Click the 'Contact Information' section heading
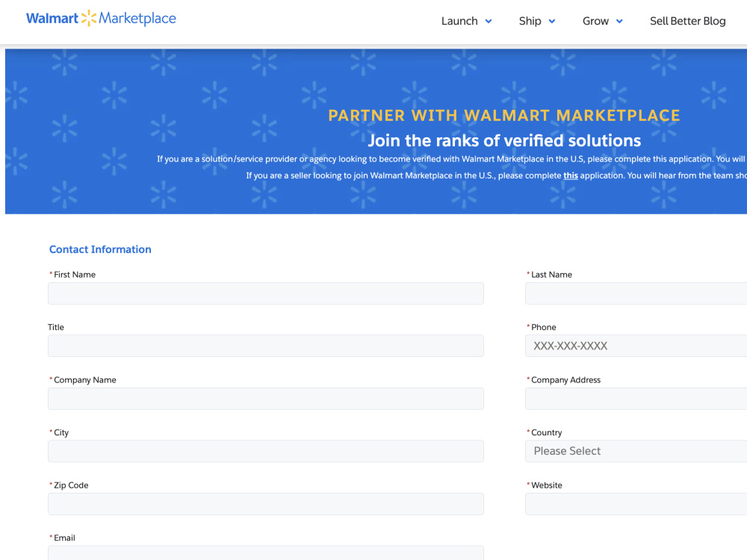Viewport: 747px width, 560px height. 100,249
